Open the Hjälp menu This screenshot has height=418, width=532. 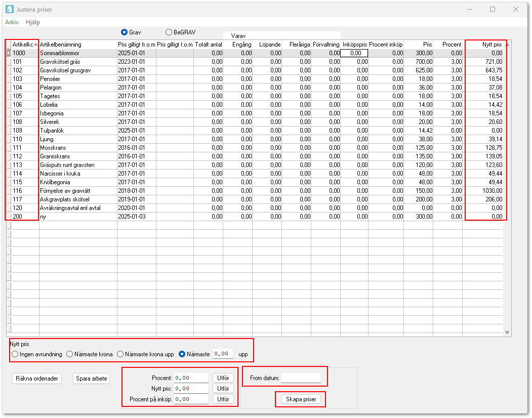pyautogui.click(x=33, y=22)
